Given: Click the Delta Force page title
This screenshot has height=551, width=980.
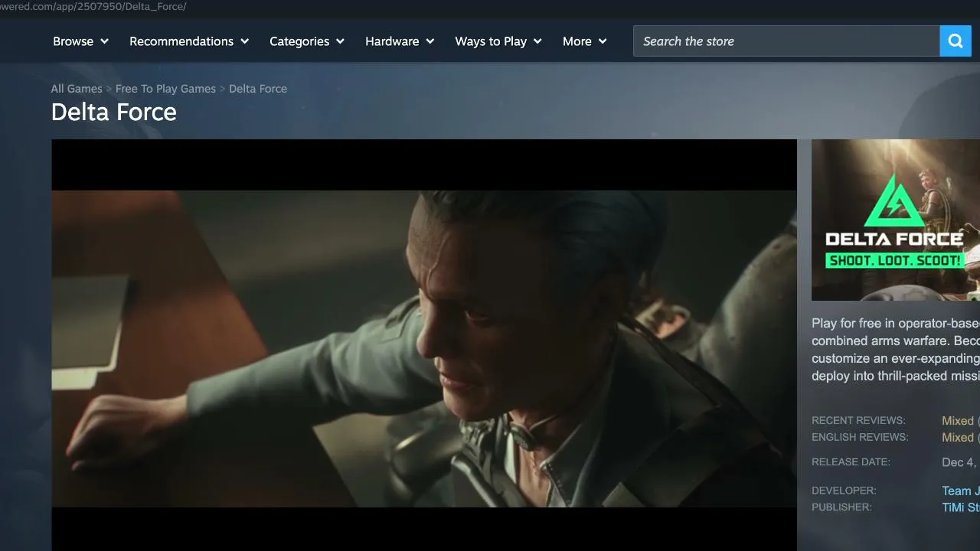Looking at the screenshot, I should click(114, 112).
